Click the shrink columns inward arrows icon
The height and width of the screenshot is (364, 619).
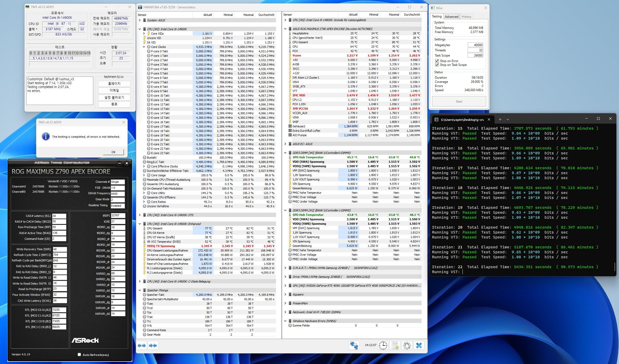click(x=153, y=346)
